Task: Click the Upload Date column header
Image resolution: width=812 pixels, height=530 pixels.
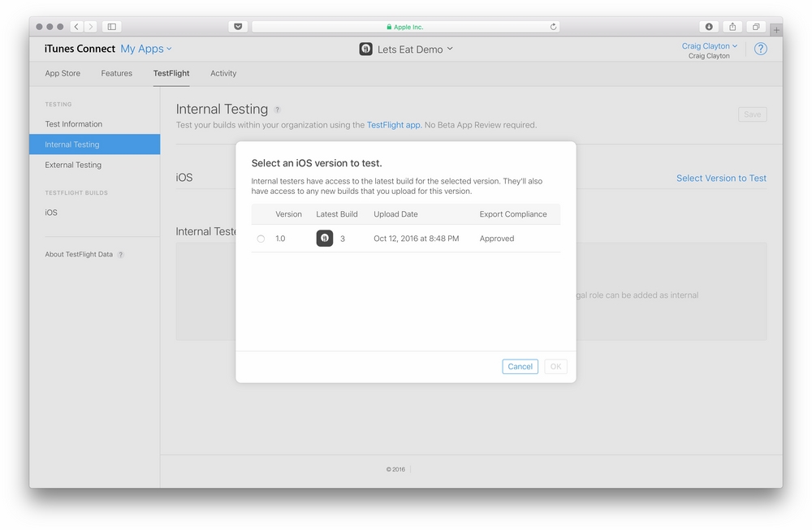Action: pyautogui.click(x=395, y=214)
